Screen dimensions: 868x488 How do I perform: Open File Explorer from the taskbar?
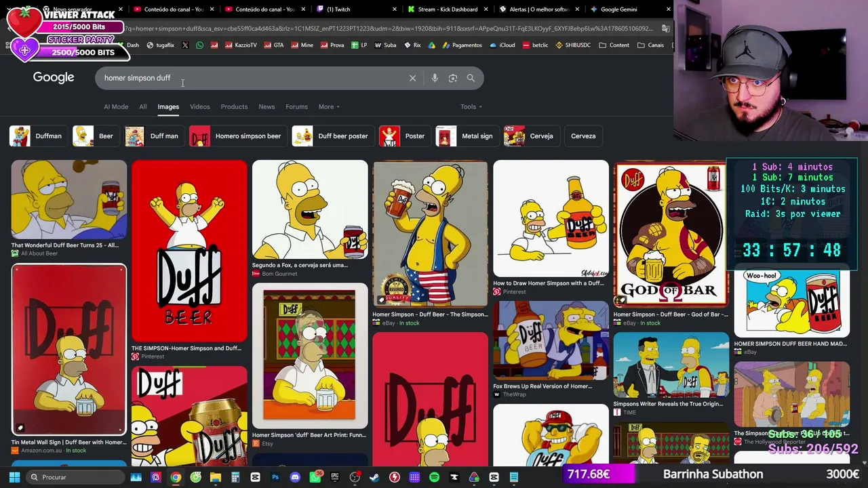coord(216,477)
